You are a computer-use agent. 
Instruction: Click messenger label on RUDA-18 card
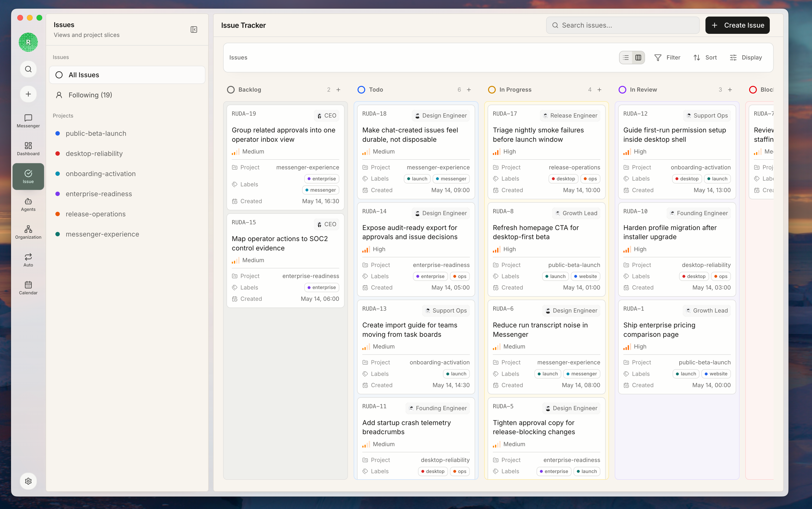tap(451, 179)
